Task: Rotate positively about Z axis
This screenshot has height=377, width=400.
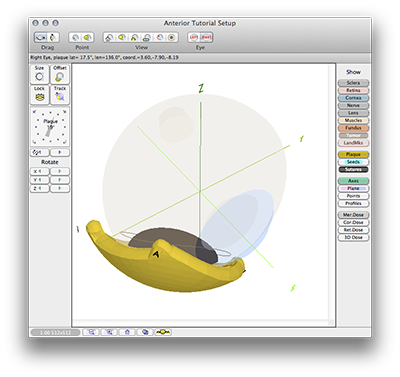Action: [60, 189]
